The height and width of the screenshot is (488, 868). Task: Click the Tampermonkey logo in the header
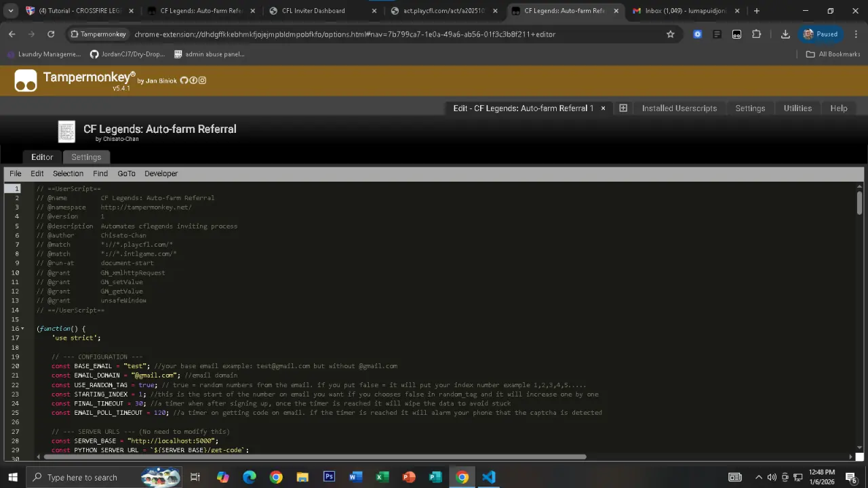[x=26, y=81]
